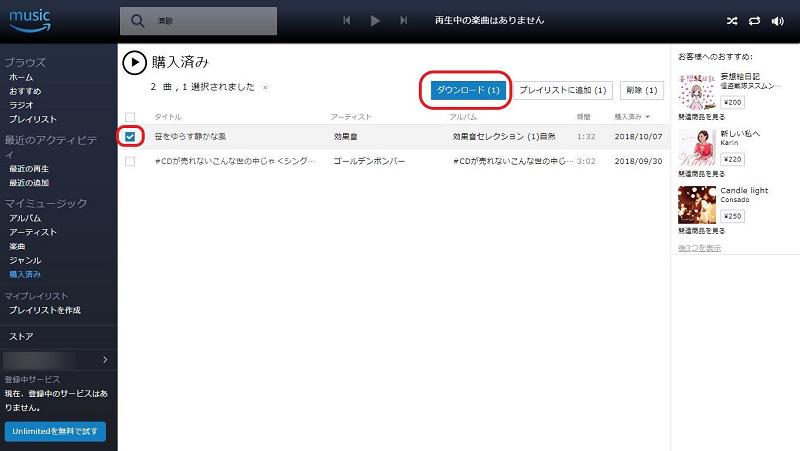Viewport: 800px width, 451px height.
Task: Uncheck the 笹をゆらす静かな風 row checkbox
Action: click(130, 137)
